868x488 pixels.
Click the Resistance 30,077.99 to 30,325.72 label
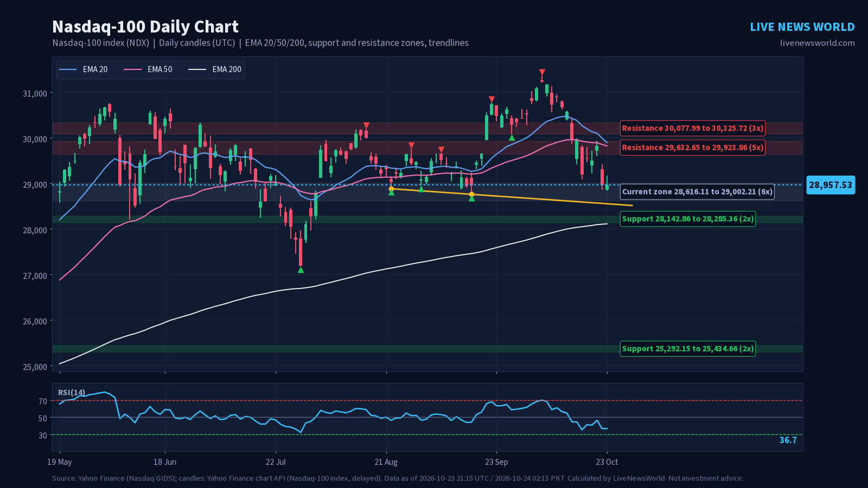click(x=693, y=129)
